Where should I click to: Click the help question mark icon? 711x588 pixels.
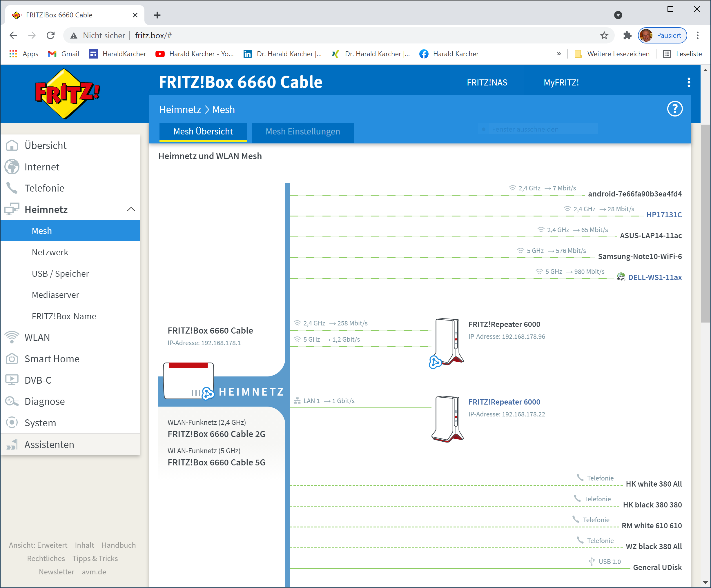click(674, 109)
